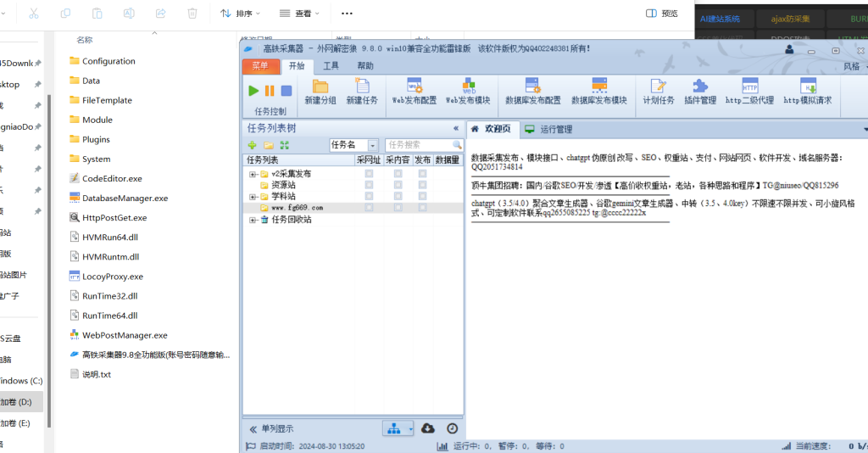The image size is (868, 453).
Task: Open http模拟请求 tool
Action: tap(808, 92)
